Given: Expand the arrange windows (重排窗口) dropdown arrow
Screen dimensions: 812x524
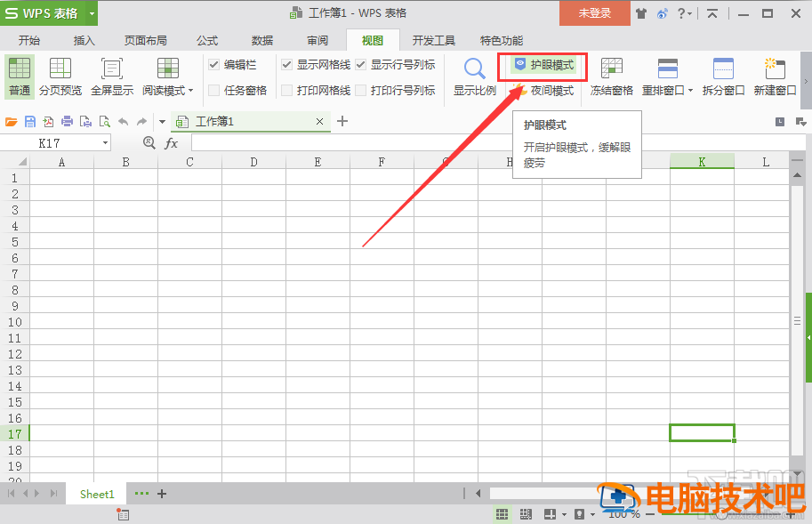Looking at the screenshot, I should (x=690, y=91).
